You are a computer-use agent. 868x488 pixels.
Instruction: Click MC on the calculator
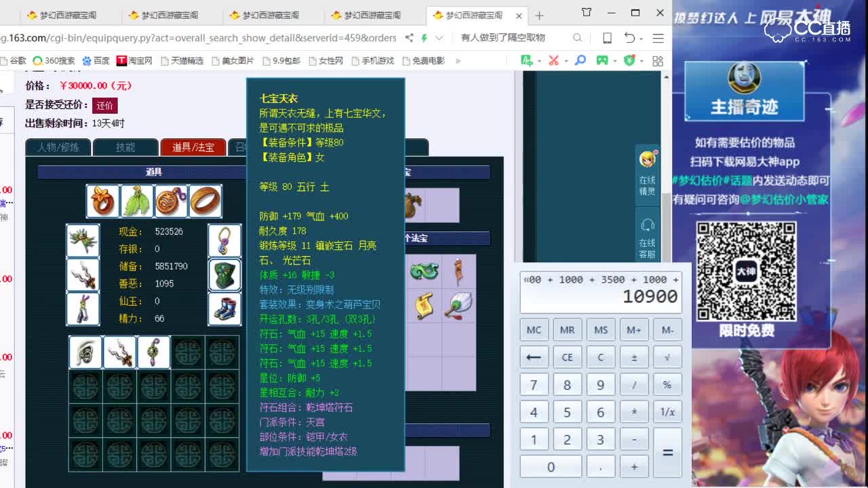pyautogui.click(x=534, y=330)
